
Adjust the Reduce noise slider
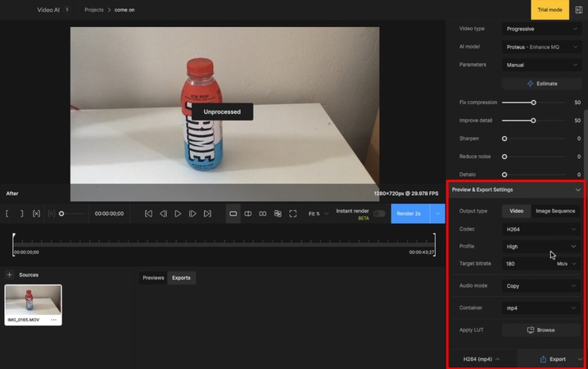click(x=504, y=157)
